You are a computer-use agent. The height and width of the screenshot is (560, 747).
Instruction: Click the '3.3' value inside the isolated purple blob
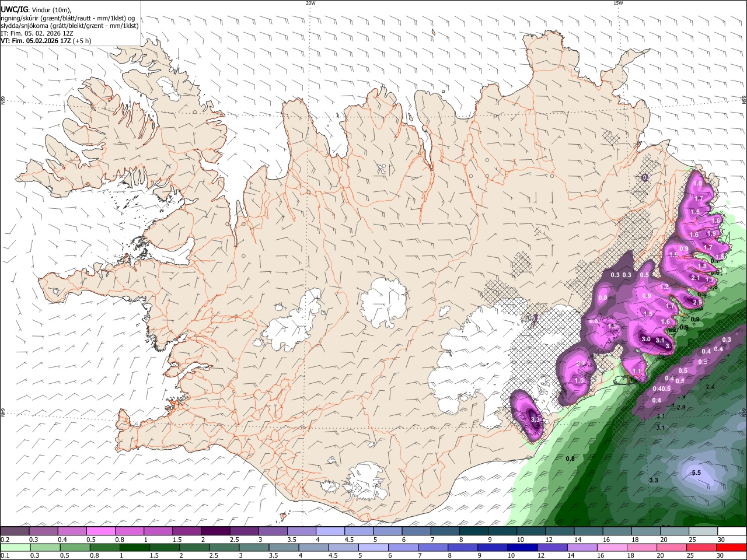coord(536,419)
